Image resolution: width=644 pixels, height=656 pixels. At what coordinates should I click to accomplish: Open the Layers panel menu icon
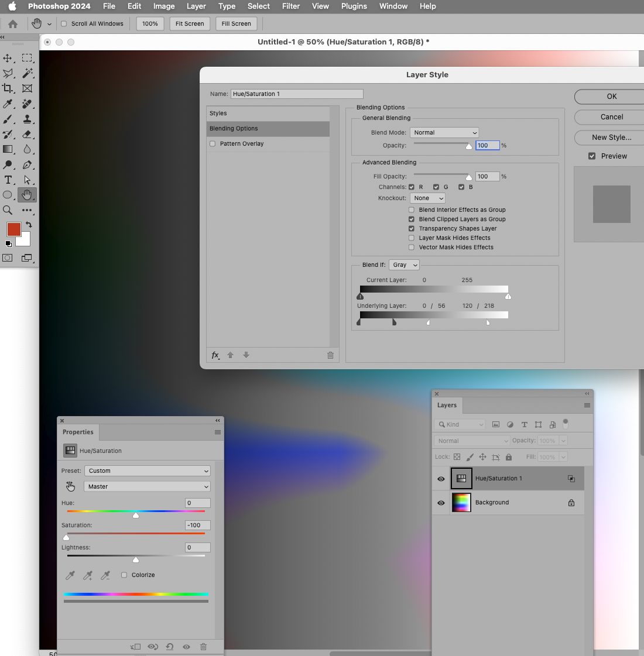(x=586, y=405)
